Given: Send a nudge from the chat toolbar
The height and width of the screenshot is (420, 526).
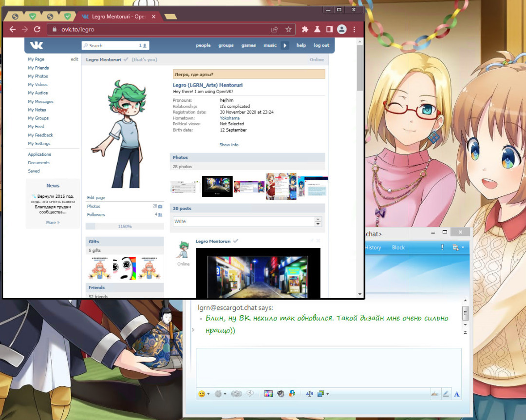Looking at the screenshot, I should 237,394.
